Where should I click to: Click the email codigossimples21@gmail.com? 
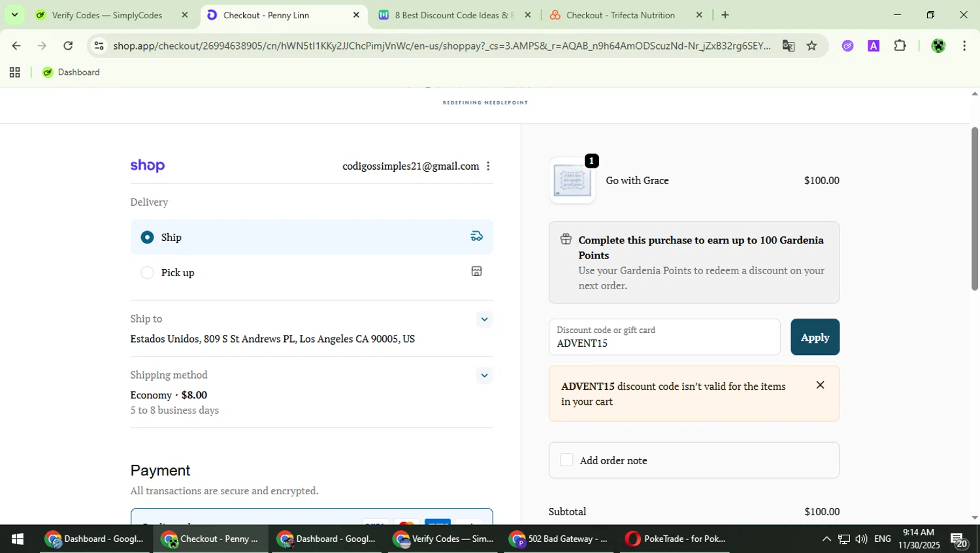point(411,166)
